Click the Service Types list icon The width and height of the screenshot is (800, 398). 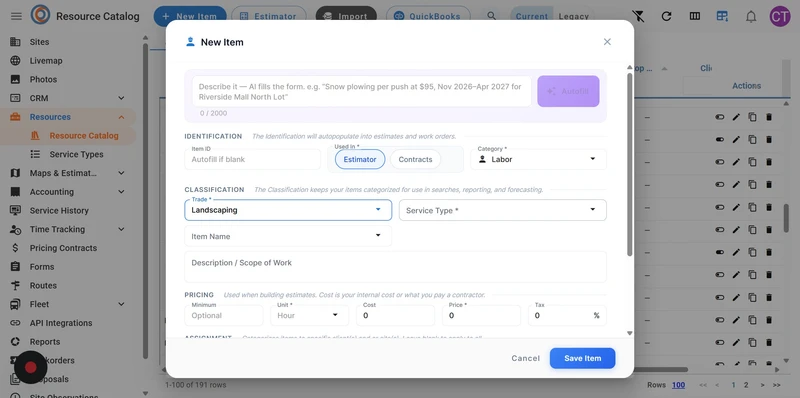click(35, 154)
